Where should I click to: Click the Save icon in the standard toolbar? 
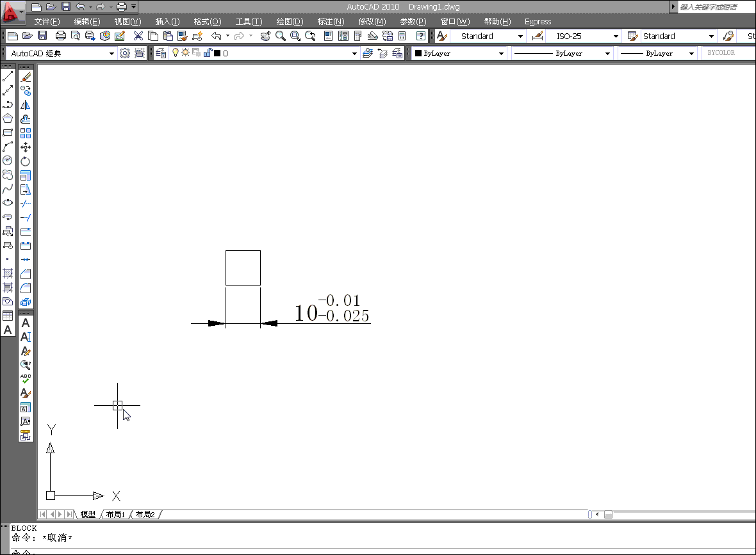(42, 36)
